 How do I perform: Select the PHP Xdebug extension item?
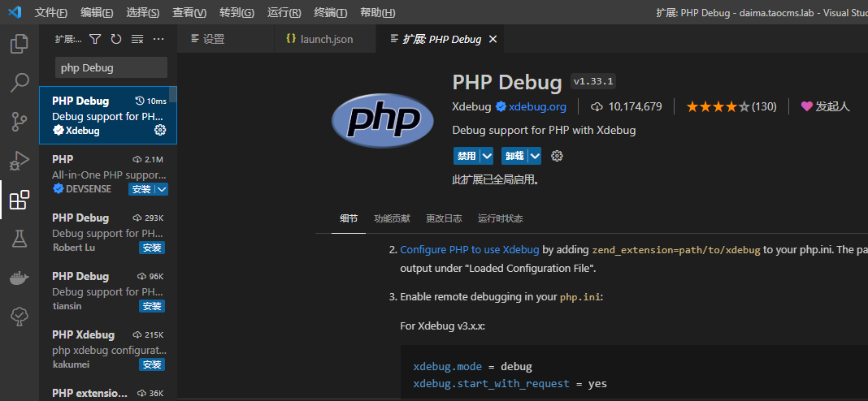[108, 349]
